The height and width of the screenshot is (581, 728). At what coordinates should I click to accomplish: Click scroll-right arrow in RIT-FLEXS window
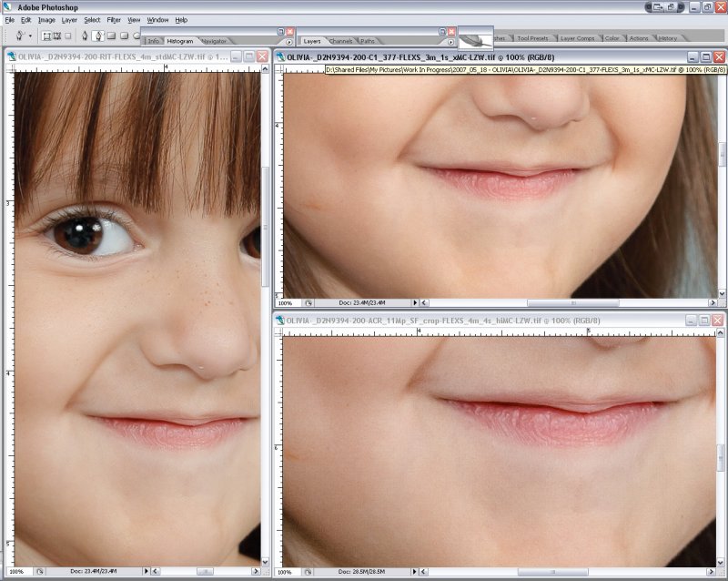tap(256, 571)
